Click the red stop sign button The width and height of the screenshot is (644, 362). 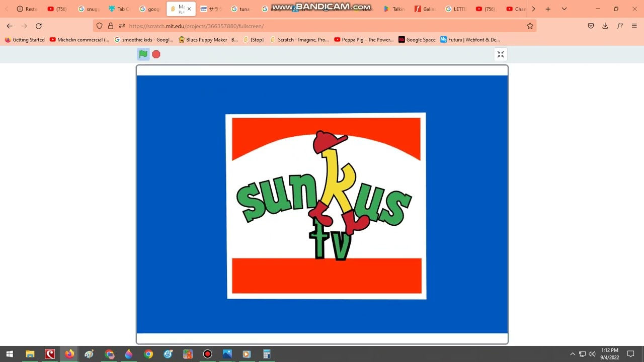tap(156, 54)
